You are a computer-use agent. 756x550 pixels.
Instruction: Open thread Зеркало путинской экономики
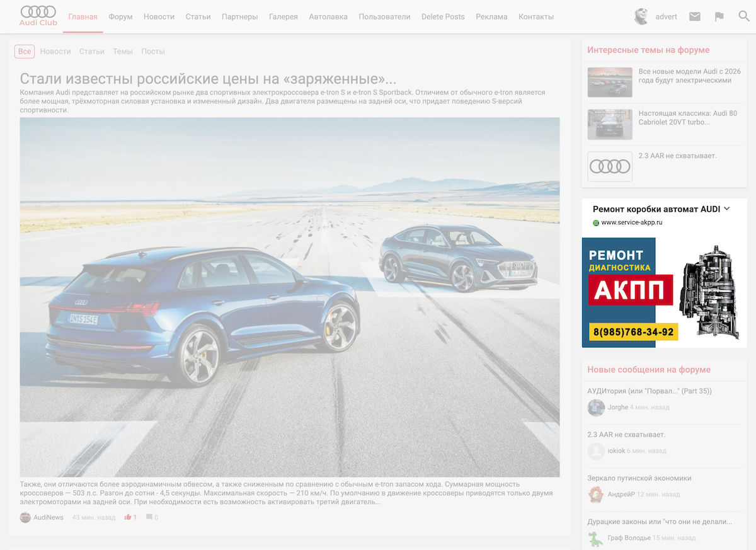(x=639, y=478)
